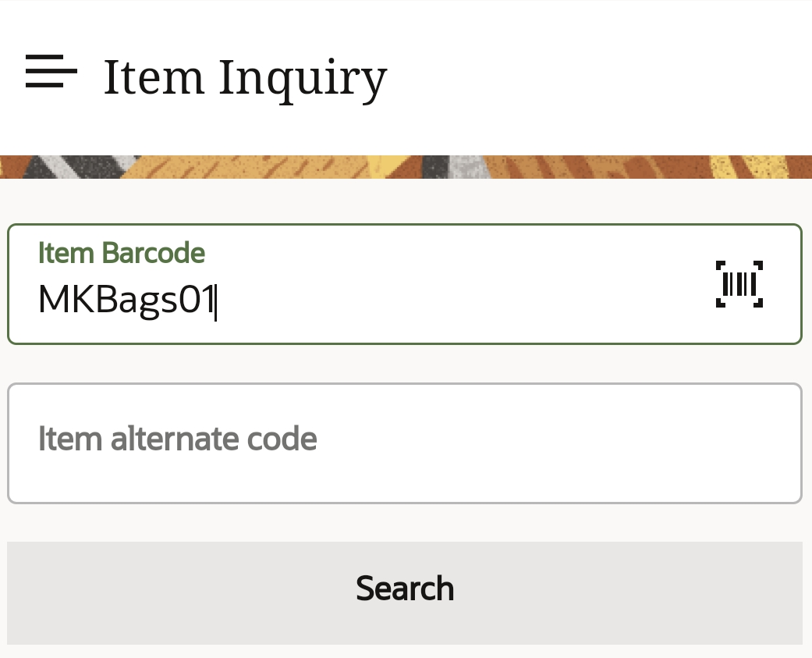Place cursor after MKBags01 text

point(216,299)
